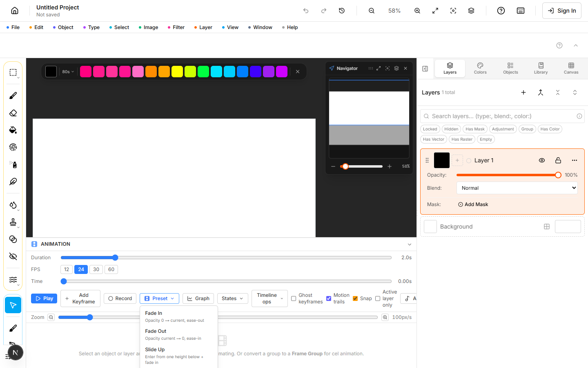Activate the highlighted pointer move tool

[x=13, y=305]
